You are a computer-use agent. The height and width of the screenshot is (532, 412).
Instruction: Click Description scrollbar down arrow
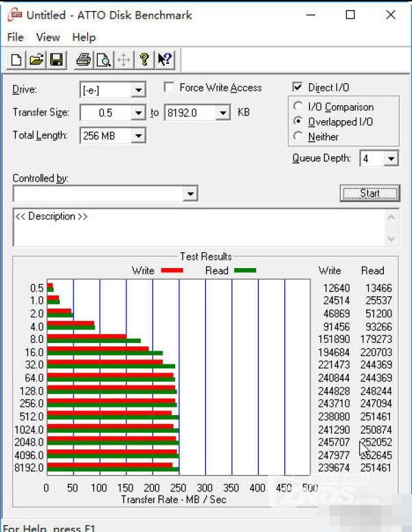391,239
